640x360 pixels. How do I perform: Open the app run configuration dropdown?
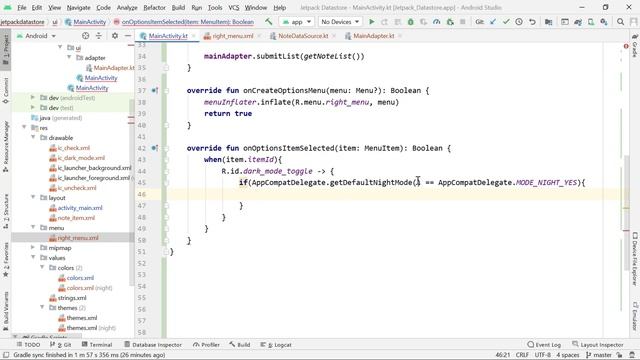[297, 22]
